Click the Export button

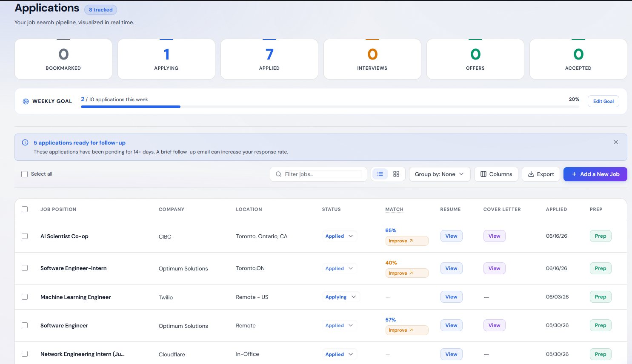[x=541, y=174]
